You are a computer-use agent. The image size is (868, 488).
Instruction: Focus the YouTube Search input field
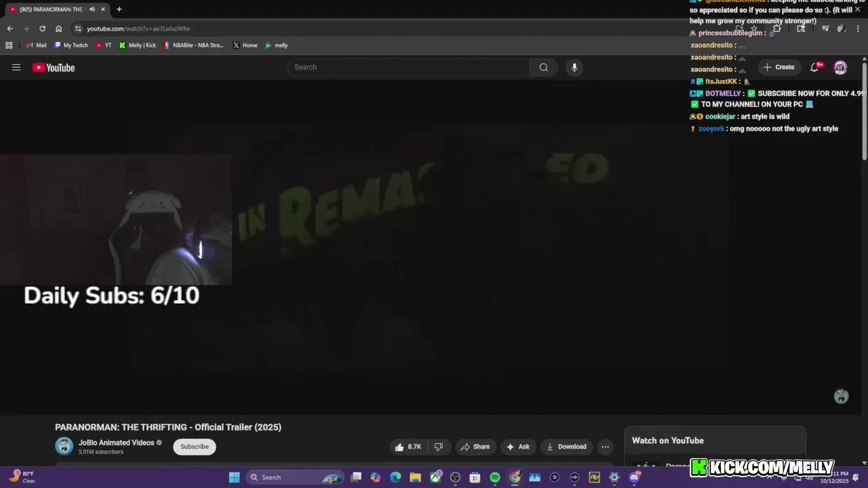408,67
